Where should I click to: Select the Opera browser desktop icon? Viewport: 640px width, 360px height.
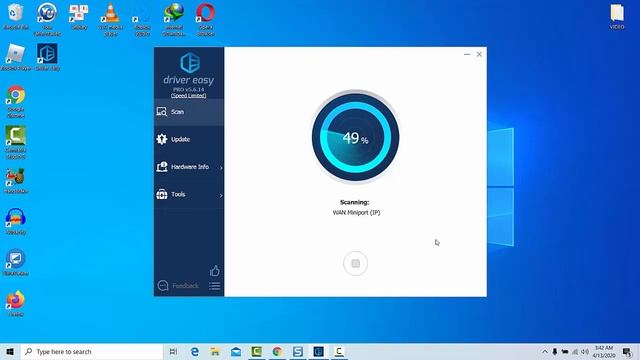tap(205, 19)
